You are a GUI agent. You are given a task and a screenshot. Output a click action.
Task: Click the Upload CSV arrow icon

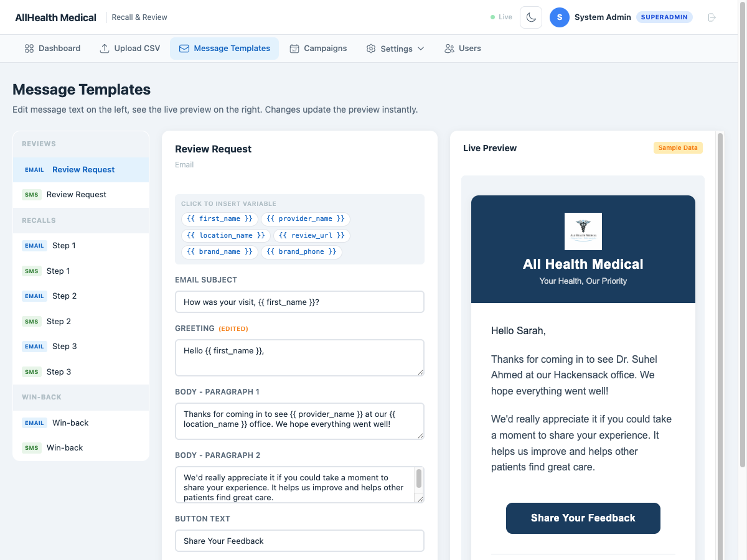pyautogui.click(x=105, y=48)
